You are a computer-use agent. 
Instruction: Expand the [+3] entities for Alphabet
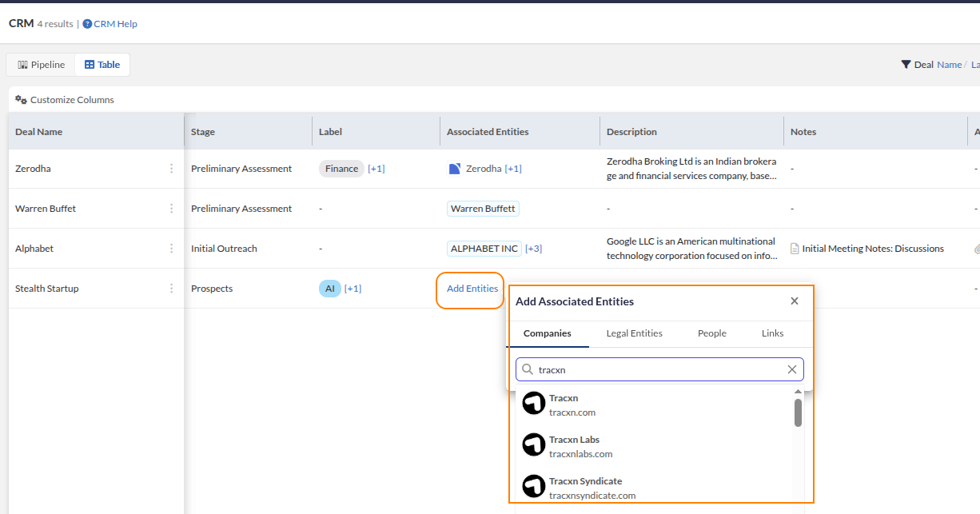click(533, 249)
